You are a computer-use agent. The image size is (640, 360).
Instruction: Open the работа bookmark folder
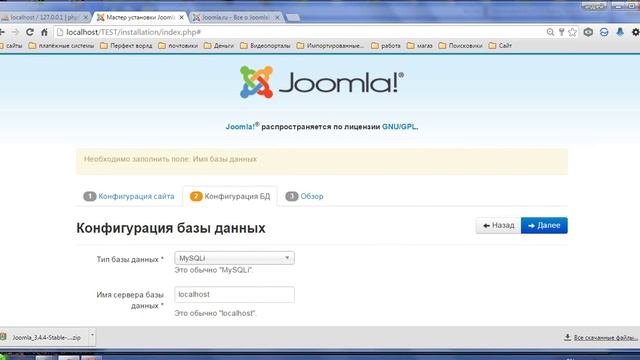click(x=386, y=46)
